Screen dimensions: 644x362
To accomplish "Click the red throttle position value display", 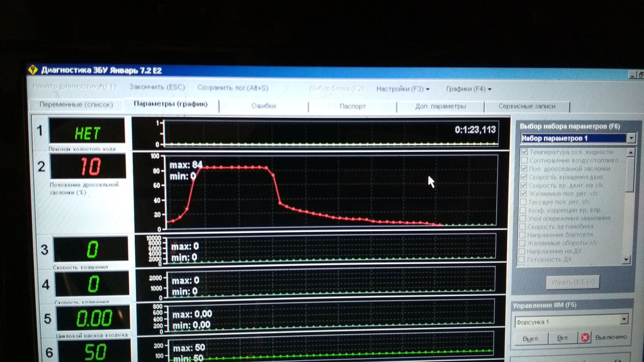I will click(90, 167).
